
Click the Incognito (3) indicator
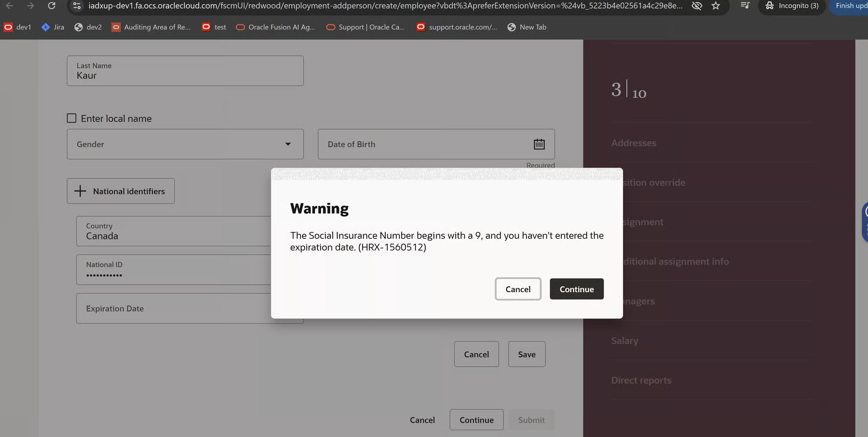coord(792,6)
